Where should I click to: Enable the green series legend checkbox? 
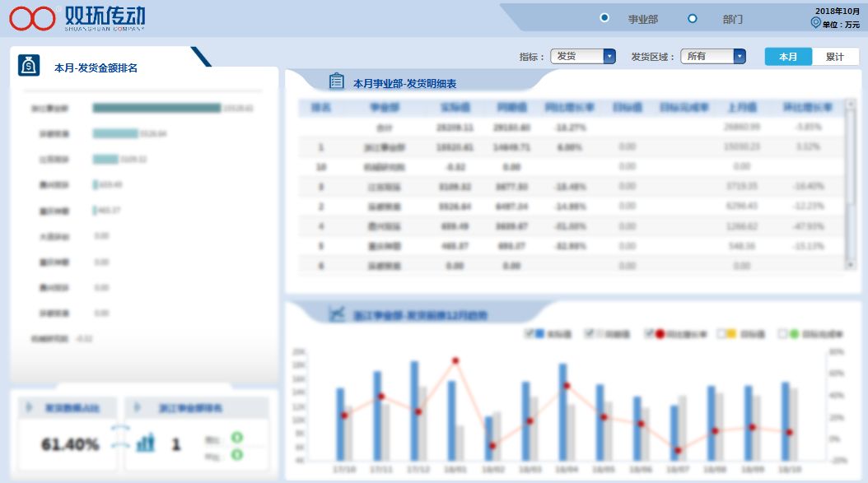[x=782, y=333]
